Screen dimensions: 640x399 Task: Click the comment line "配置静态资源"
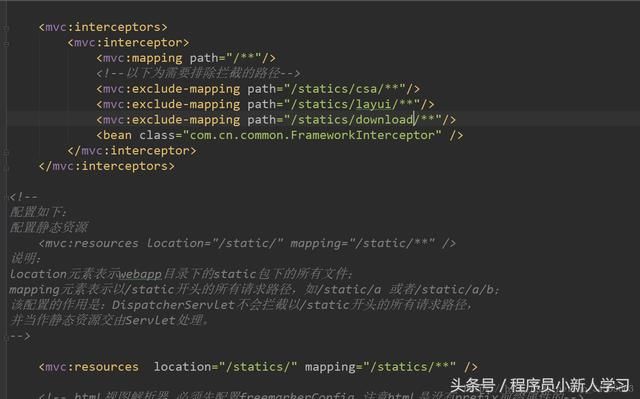pos(49,228)
